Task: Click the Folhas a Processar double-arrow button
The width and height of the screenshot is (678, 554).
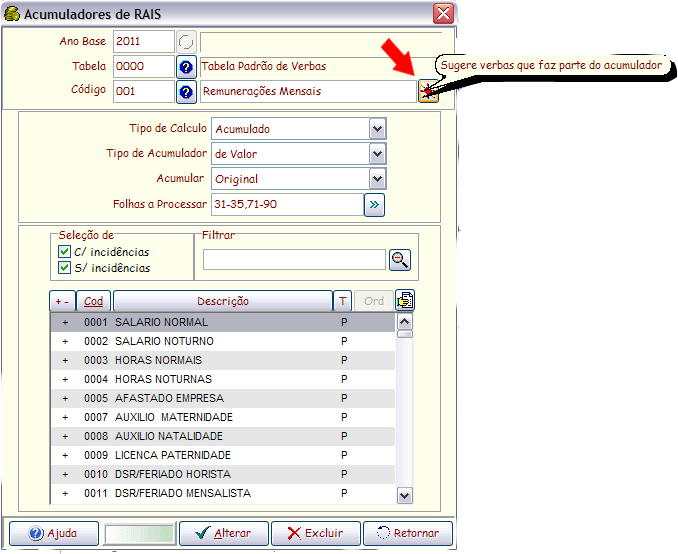Action: [x=374, y=205]
